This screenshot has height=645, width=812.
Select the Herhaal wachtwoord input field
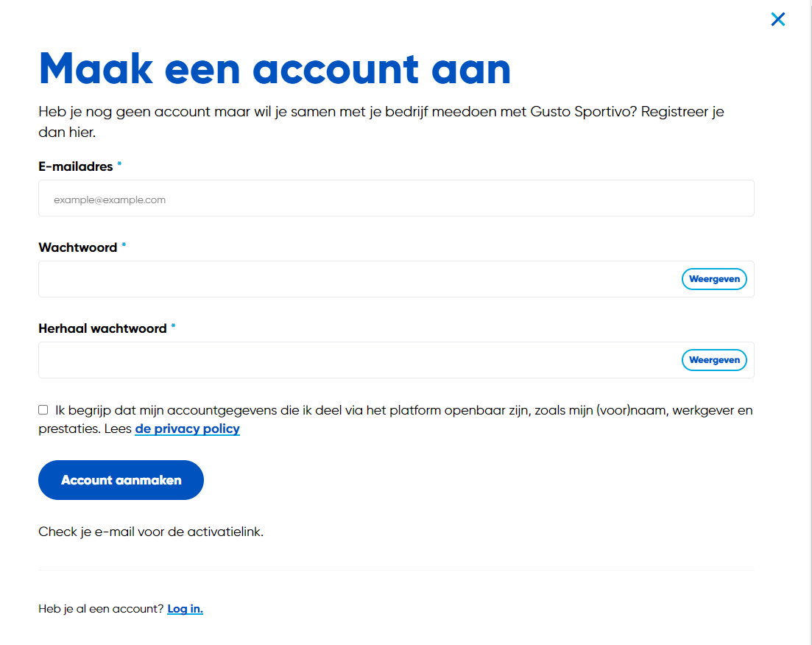(359, 360)
